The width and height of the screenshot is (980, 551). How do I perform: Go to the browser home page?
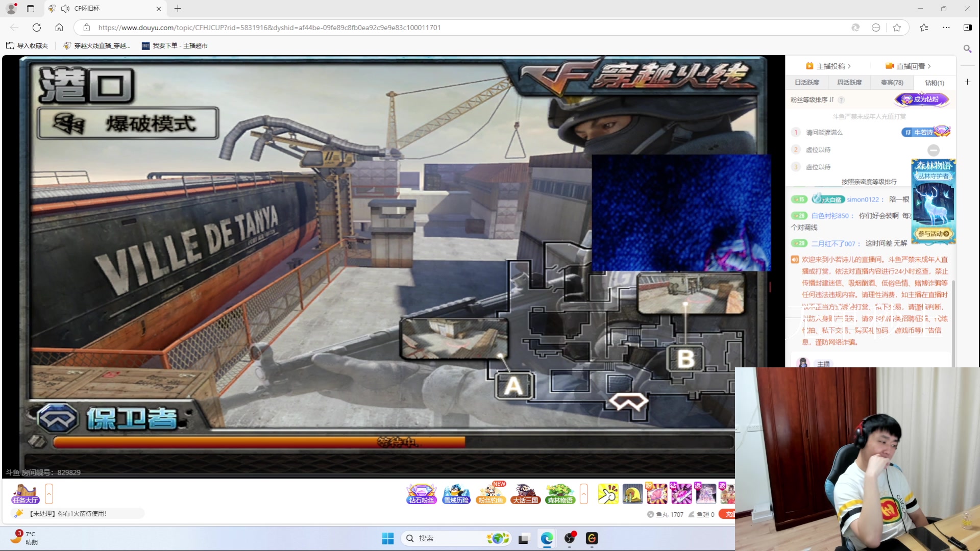point(59,28)
